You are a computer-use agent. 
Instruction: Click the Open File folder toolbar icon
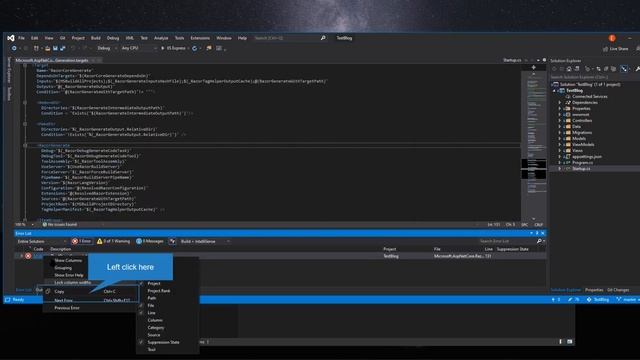47,48
